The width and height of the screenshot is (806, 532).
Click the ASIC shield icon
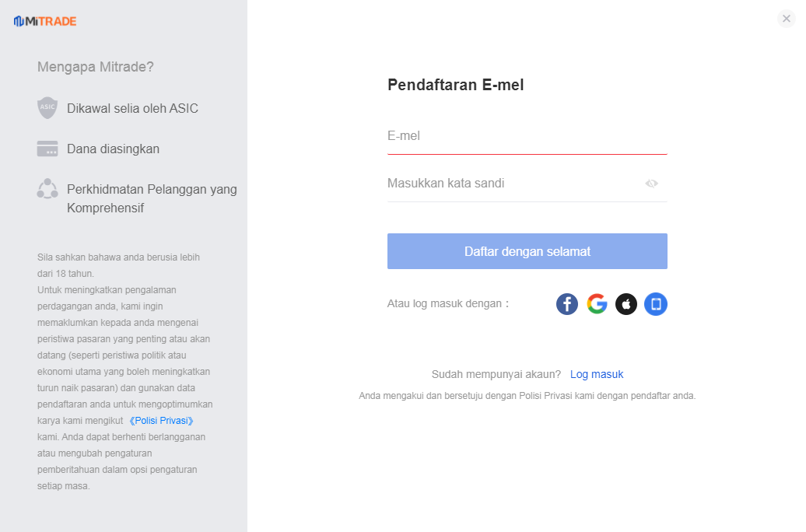click(x=47, y=108)
